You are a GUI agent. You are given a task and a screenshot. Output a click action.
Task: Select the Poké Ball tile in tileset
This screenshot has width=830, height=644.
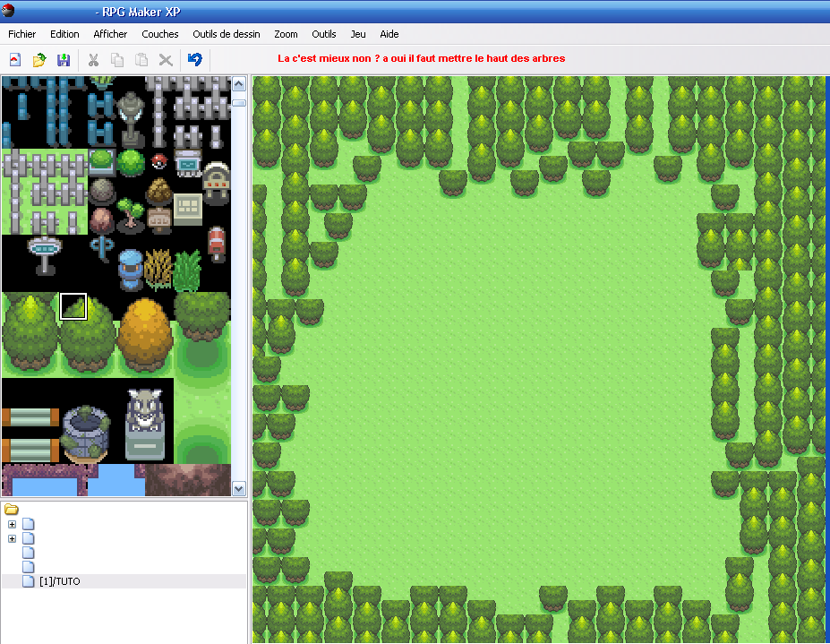tap(158, 160)
